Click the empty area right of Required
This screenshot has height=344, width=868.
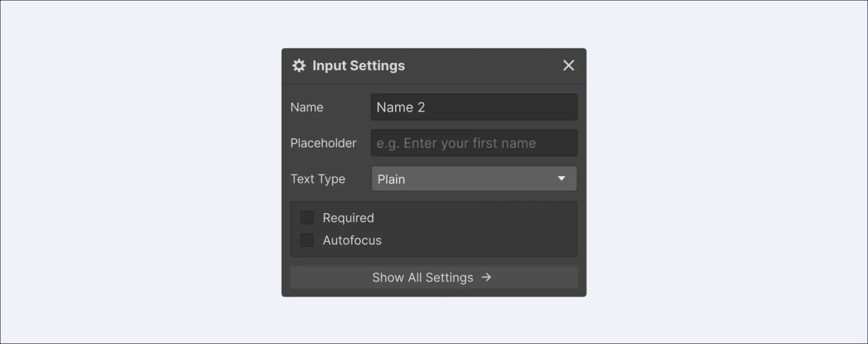pyautogui.click(x=475, y=218)
